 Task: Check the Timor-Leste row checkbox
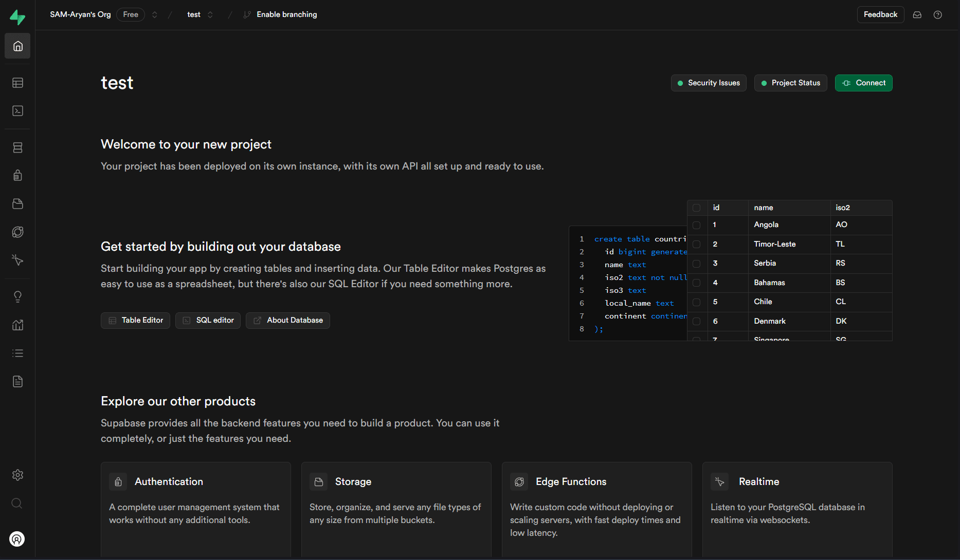point(697,245)
